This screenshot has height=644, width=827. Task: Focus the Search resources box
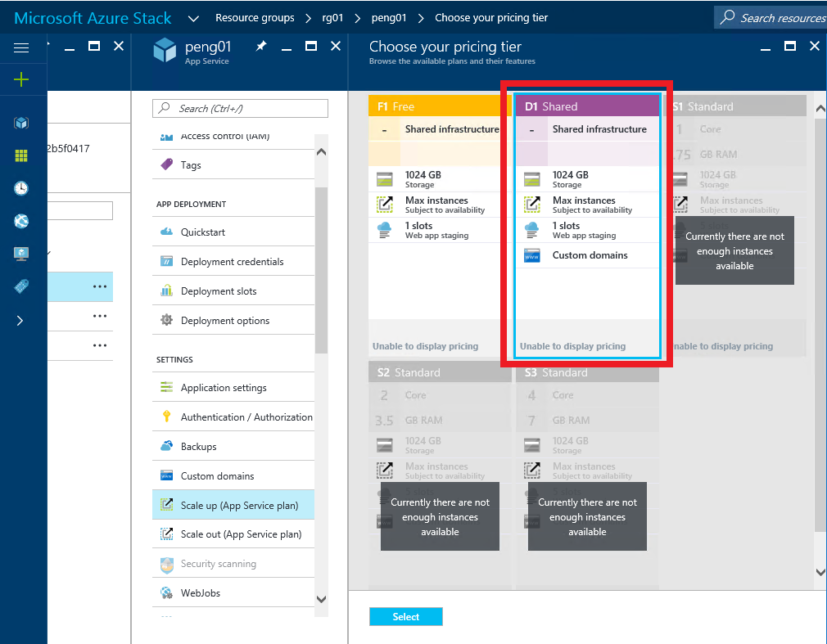[770, 17]
